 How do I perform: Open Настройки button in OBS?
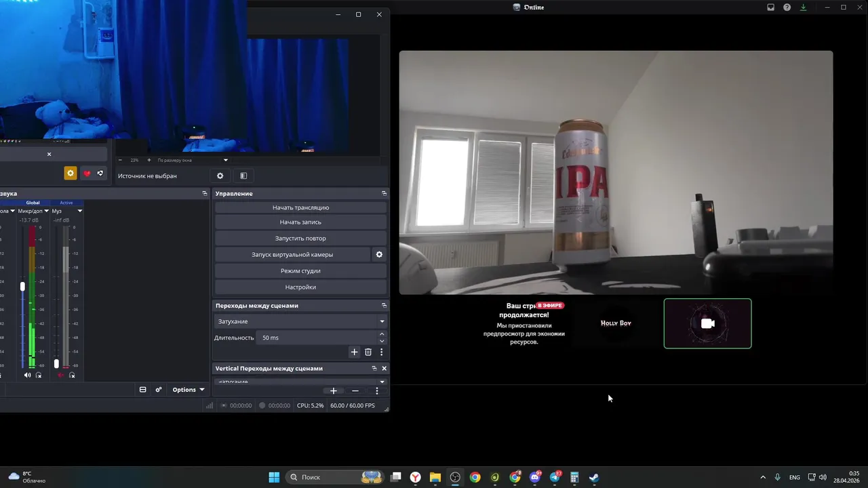tap(300, 287)
